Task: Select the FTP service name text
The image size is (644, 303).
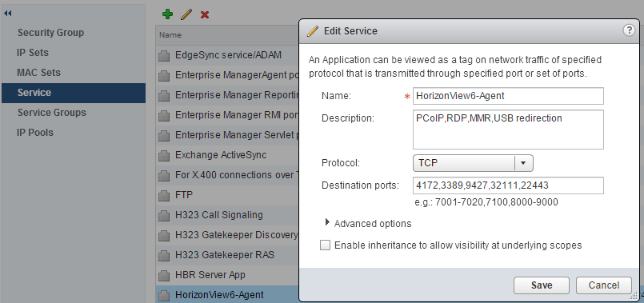Action: [184, 195]
